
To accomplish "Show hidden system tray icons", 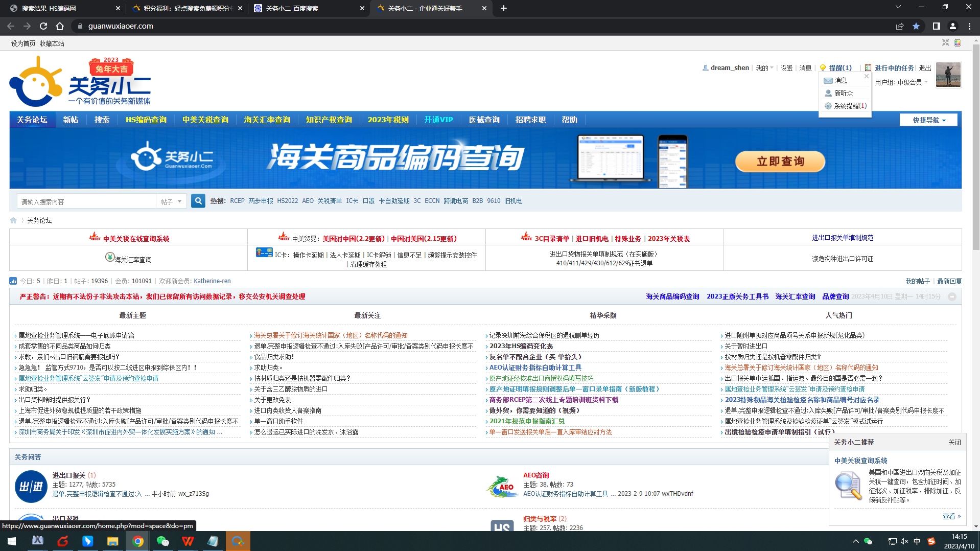I will 856,541.
